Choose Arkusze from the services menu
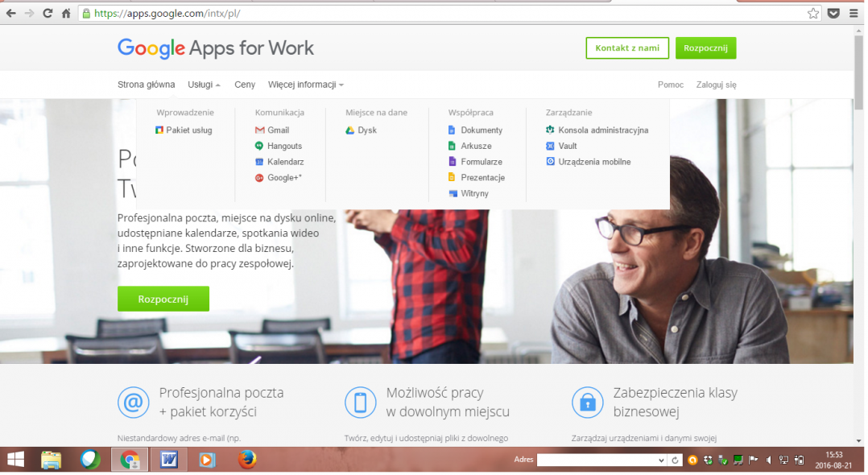Viewport: 868px width, 475px height. click(476, 147)
